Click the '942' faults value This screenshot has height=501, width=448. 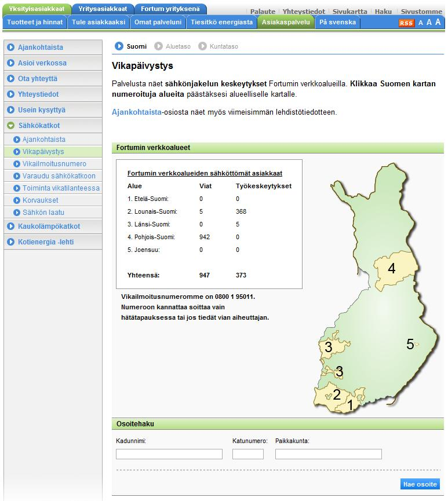[205, 237]
